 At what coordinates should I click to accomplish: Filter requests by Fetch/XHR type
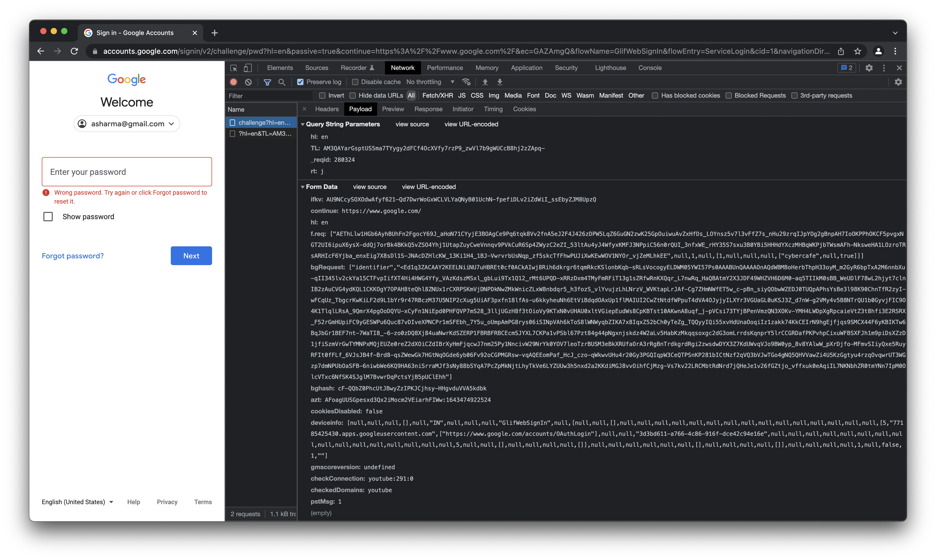pos(438,96)
